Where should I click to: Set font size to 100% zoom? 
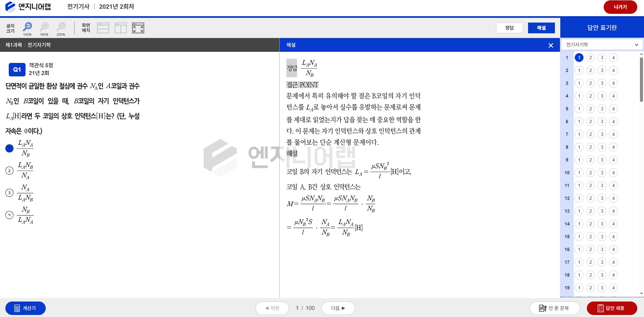(x=27, y=29)
